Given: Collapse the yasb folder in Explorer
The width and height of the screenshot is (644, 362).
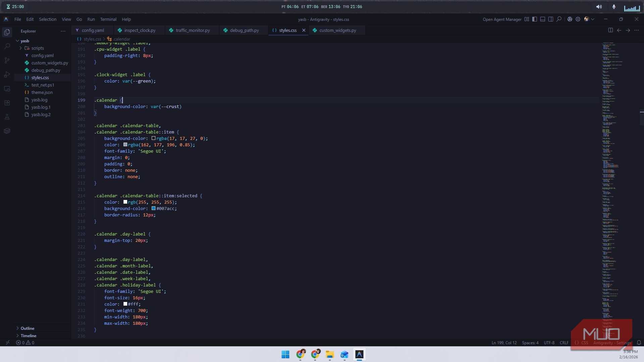Looking at the screenshot, I should (x=25, y=41).
